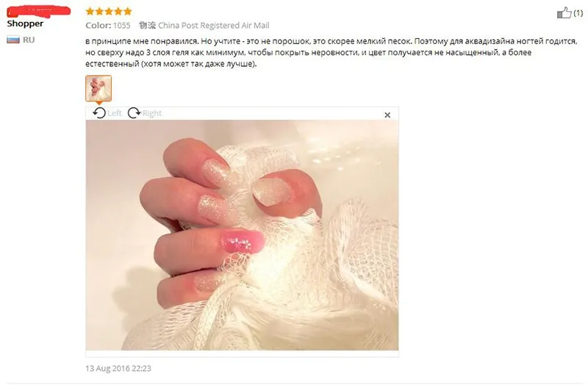
Task: Click the Russian flag icon
Action: [x=13, y=40]
